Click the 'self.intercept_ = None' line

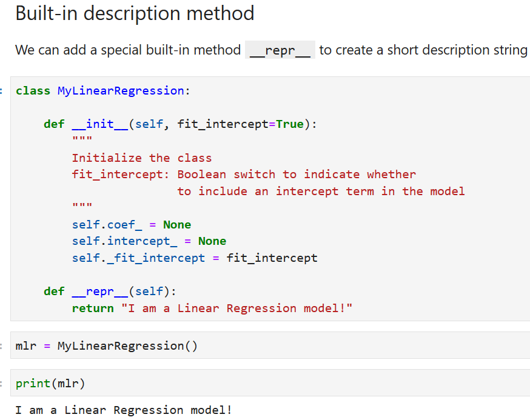coord(149,241)
